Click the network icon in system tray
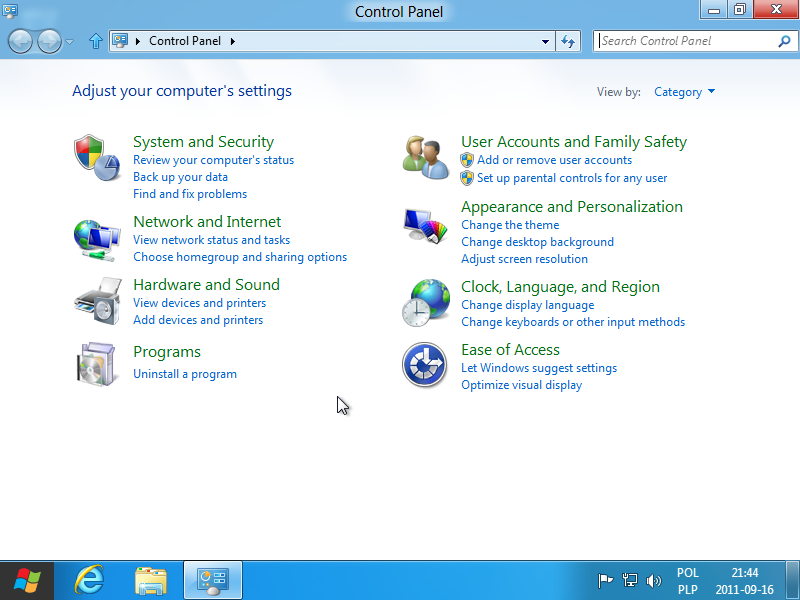The image size is (800, 600). coord(630,580)
